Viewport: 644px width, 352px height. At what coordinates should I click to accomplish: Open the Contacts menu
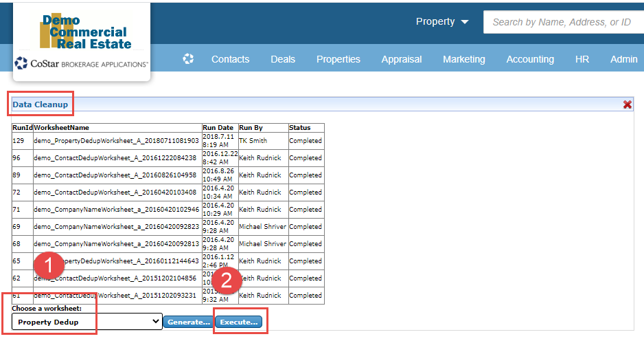[x=230, y=59]
